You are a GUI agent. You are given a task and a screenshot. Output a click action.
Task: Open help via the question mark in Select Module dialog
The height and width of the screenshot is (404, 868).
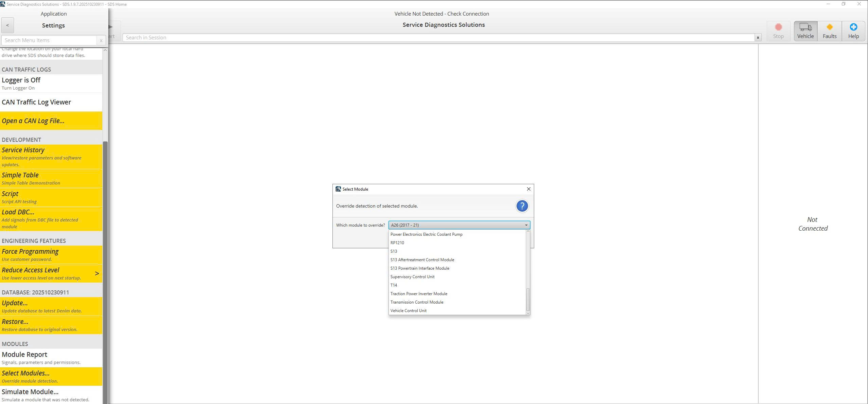click(x=522, y=206)
